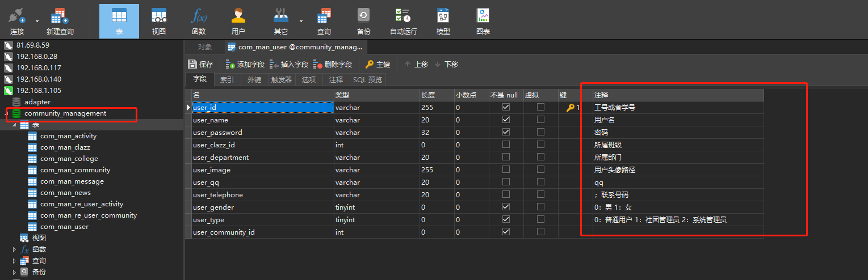
Task: Select table com_man_community
Action: point(75,170)
